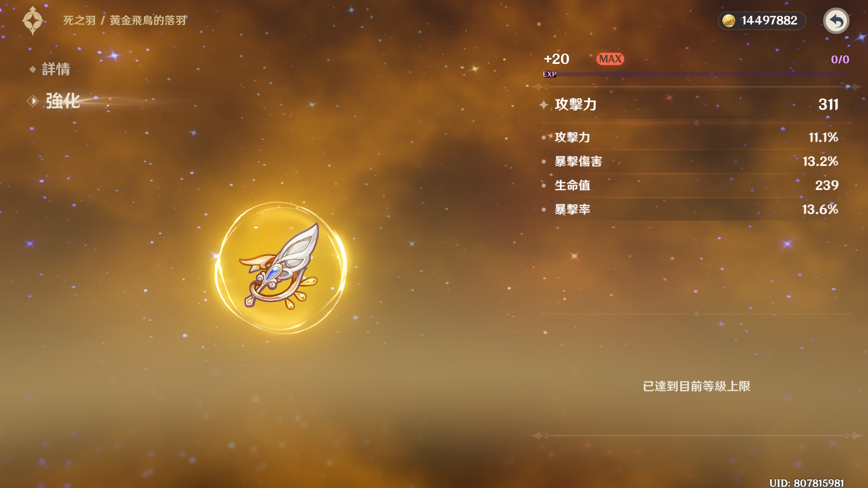Switch to the 強化 enhance tab
This screenshot has width=868, height=488.
tap(62, 101)
